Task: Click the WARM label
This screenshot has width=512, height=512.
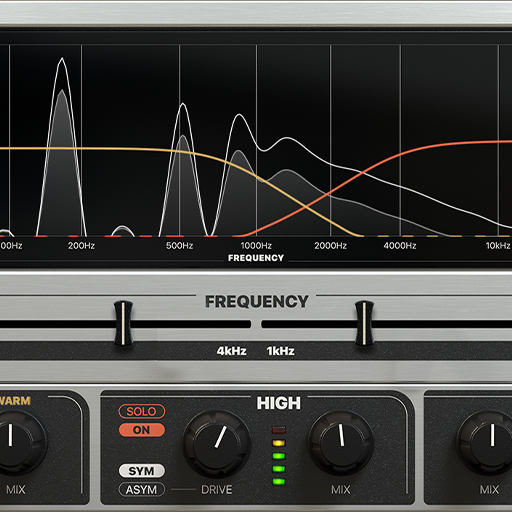Action: 15,401
